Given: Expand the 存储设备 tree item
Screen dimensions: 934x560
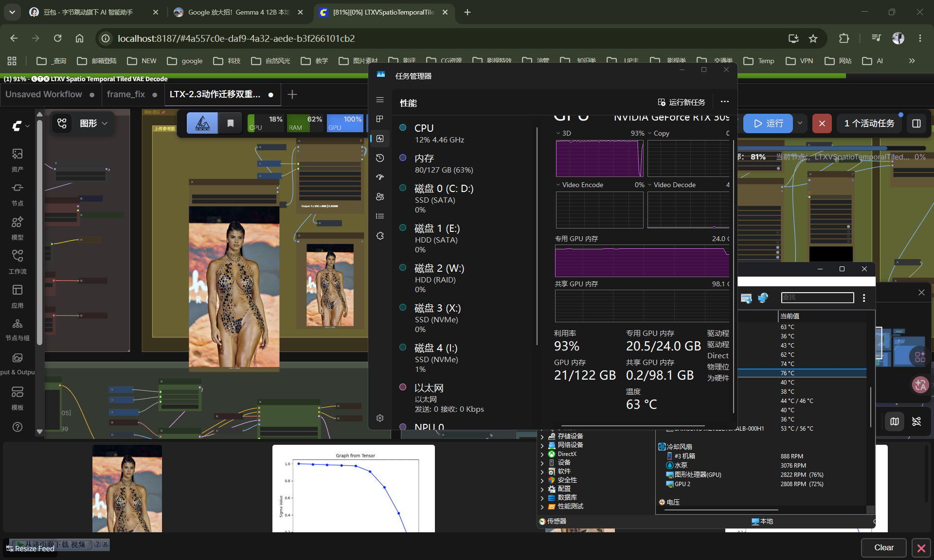Looking at the screenshot, I should click(x=542, y=437).
